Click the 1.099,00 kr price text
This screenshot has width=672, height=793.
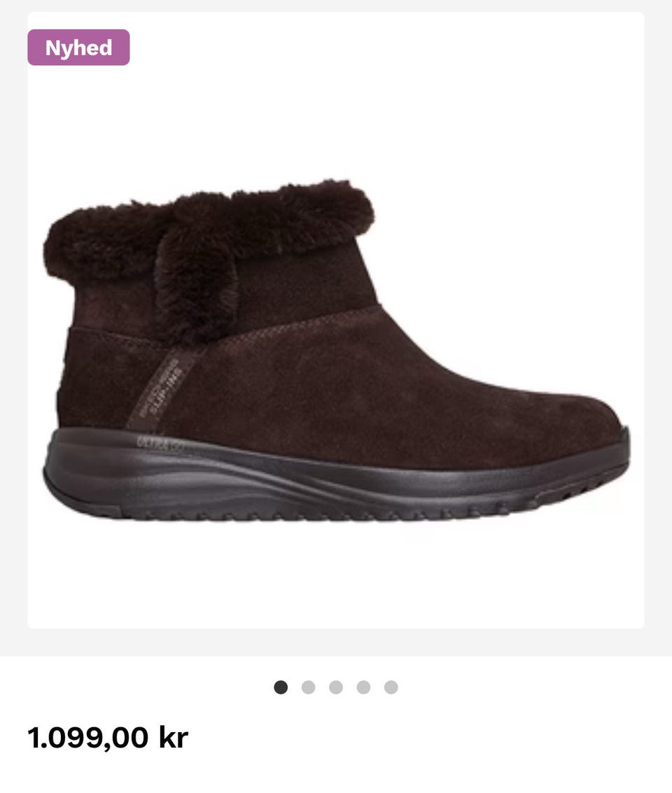coord(108,738)
